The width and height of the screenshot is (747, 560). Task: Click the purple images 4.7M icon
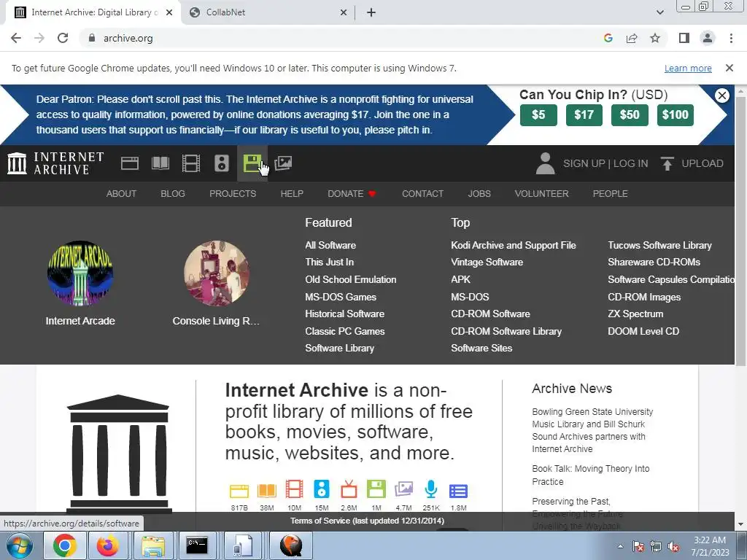click(403, 489)
